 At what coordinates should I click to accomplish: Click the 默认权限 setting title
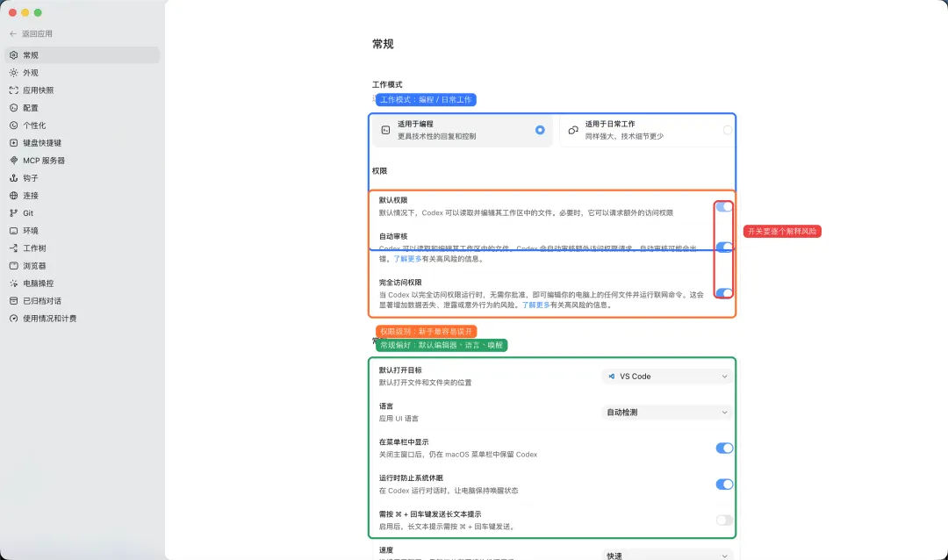tap(393, 200)
